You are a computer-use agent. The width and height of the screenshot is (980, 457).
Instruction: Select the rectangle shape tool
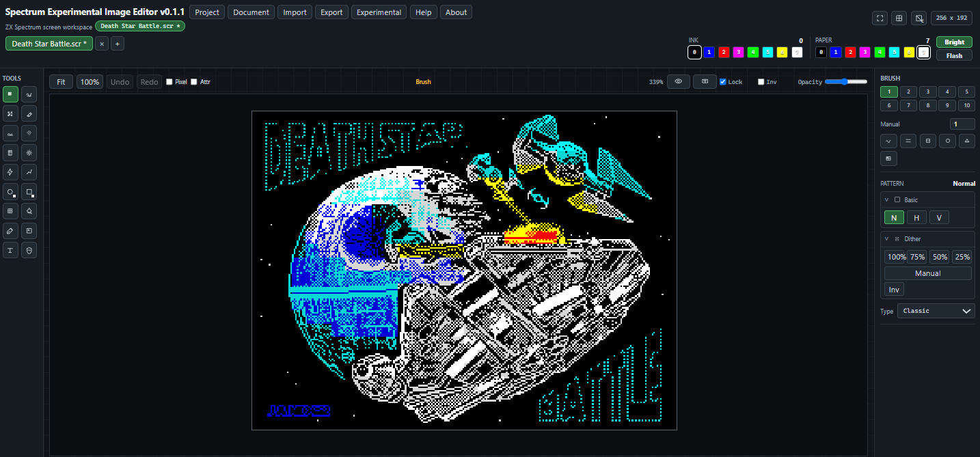[x=29, y=192]
